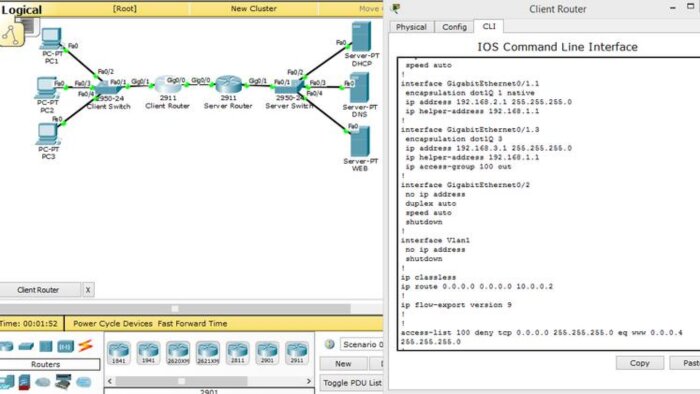Select the DHCP server device
This screenshot has width=700, height=394.
click(x=361, y=37)
